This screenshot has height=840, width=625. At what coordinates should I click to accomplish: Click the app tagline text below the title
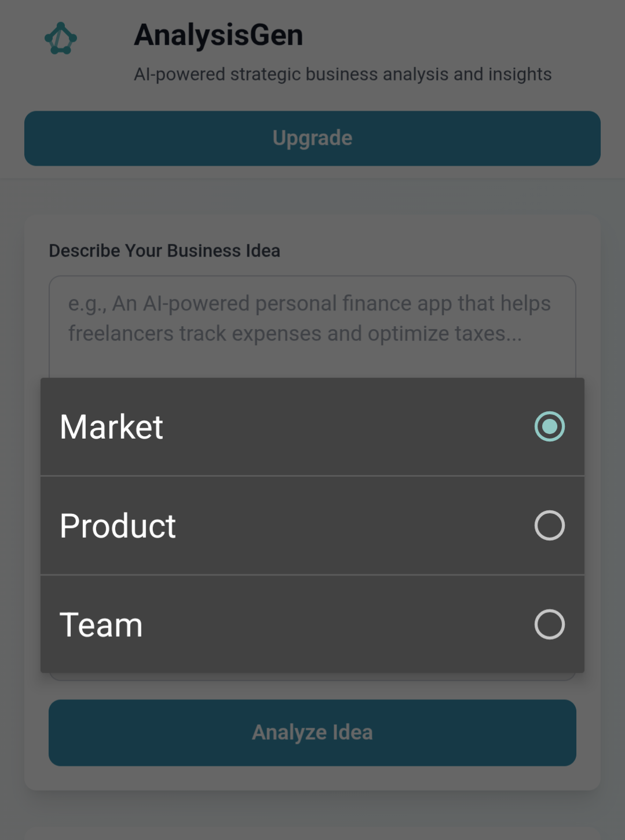(343, 74)
